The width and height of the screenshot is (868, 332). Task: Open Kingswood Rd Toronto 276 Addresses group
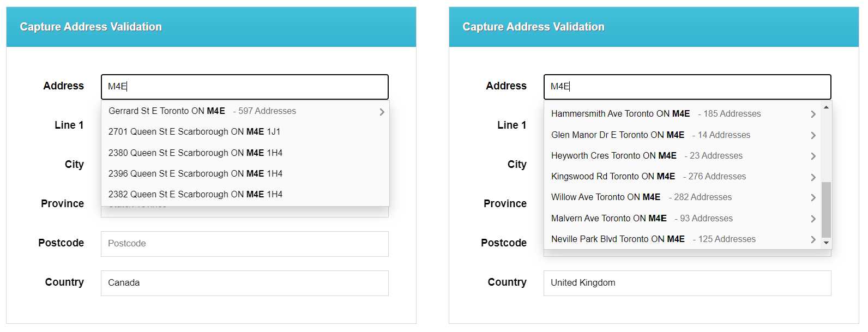(x=683, y=177)
